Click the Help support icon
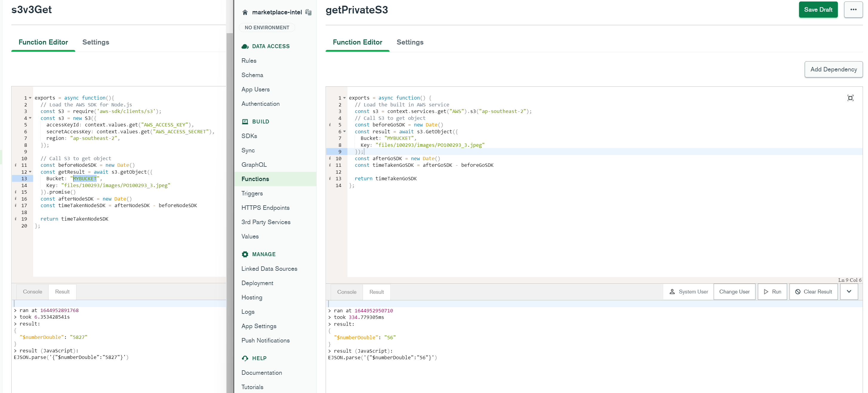 [x=245, y=358]
